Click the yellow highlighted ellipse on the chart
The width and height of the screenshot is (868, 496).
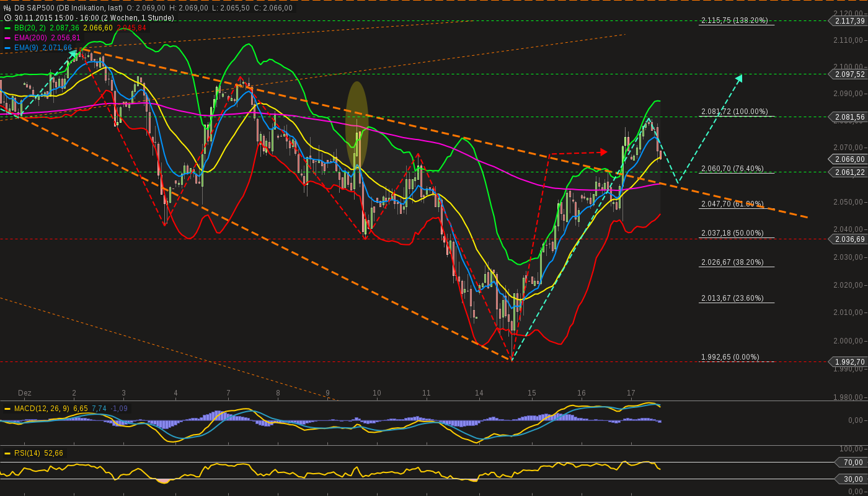[356, 125]
